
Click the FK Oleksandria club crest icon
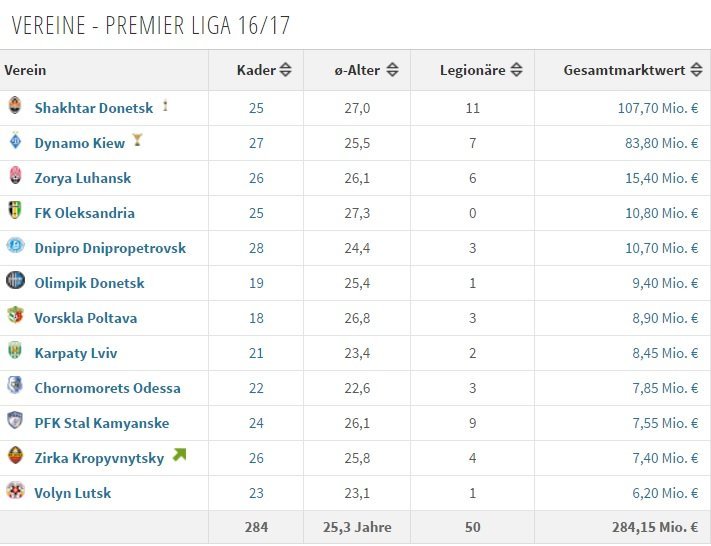point(15,212)
